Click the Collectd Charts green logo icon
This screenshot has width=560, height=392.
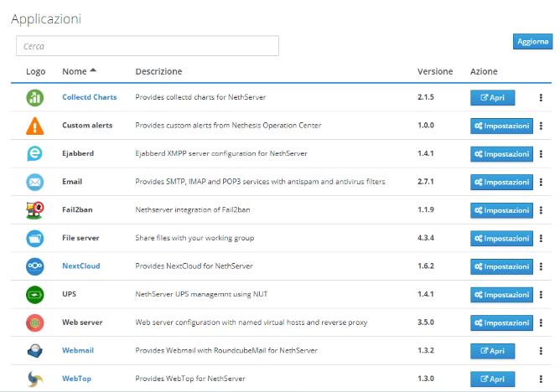pyautogui.click(x=35, y=98)
